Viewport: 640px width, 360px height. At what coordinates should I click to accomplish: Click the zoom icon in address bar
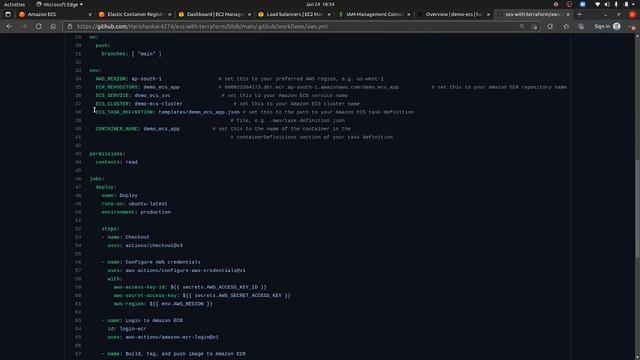(521, 27)
